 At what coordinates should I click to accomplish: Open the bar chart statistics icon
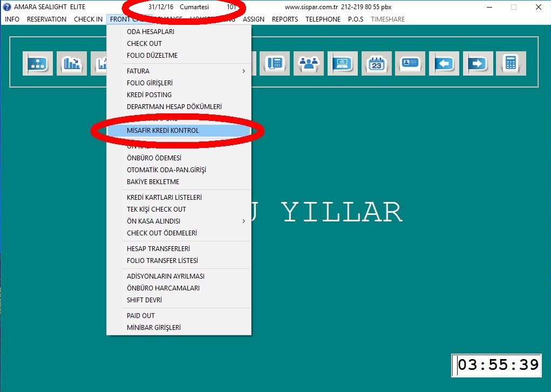71,63
